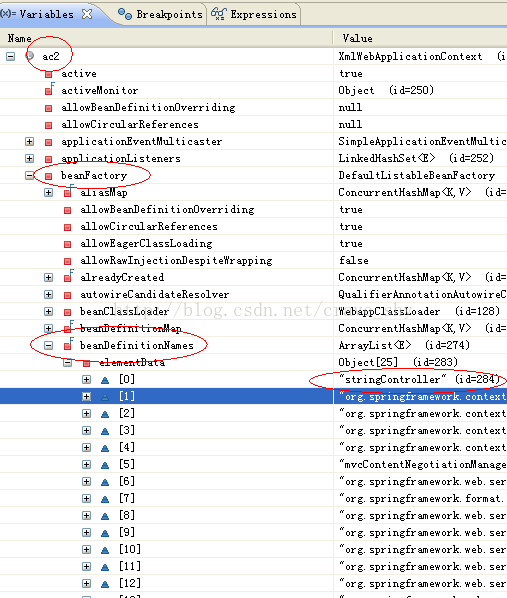Viewport: 507px width, 598px height.
Task: Expand the applicationEventMulticaster field
Action: click(x=29, y=142)
